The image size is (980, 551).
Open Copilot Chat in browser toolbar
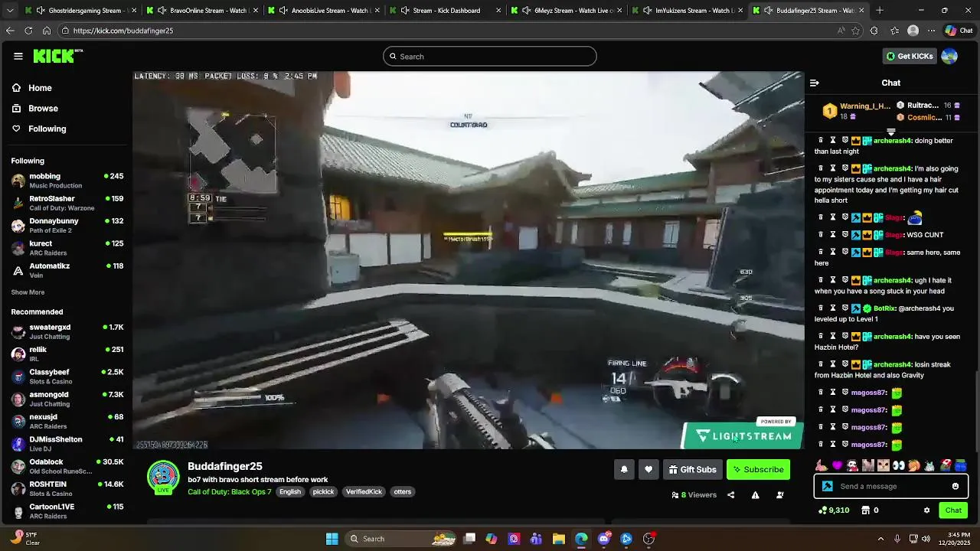(959, 31)
